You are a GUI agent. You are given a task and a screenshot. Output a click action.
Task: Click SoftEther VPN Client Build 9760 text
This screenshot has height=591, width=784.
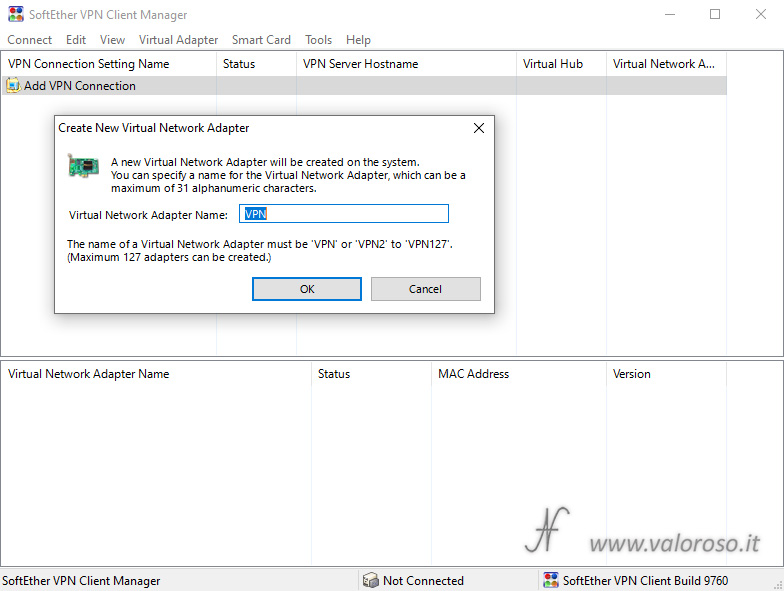tap(646, 580)
